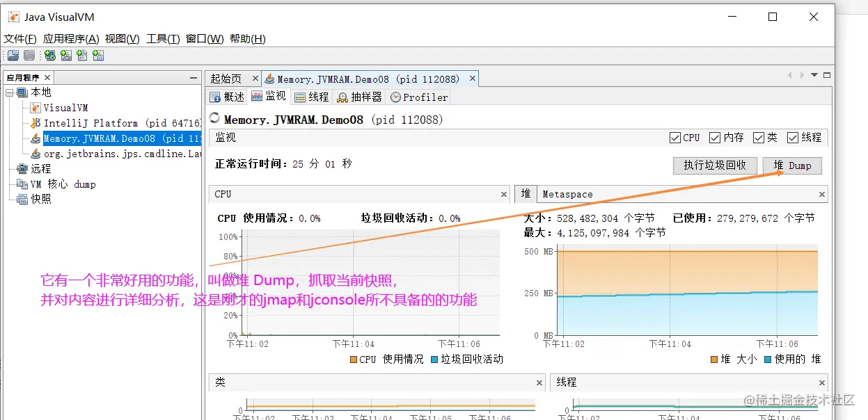Close the CPU chart panel

[504, 195]
